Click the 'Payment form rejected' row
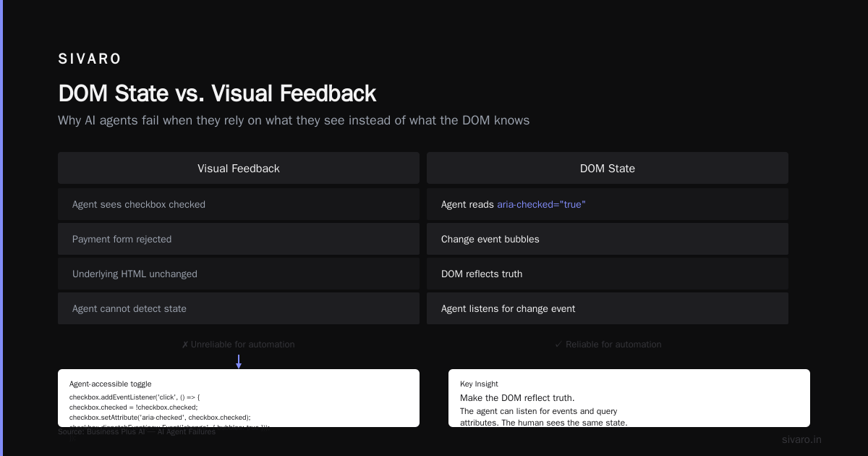Viewport: 868px width, 456px height. tap(239, 239)
